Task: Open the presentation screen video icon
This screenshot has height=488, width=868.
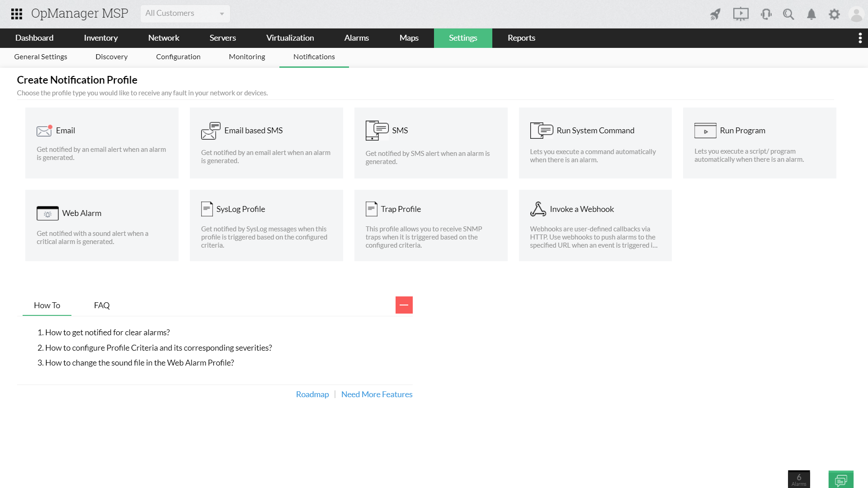Action: (741, 14)
